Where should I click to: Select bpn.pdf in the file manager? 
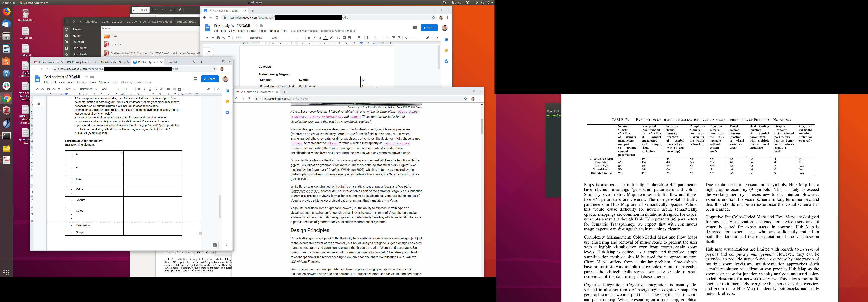tap(116, 45)
